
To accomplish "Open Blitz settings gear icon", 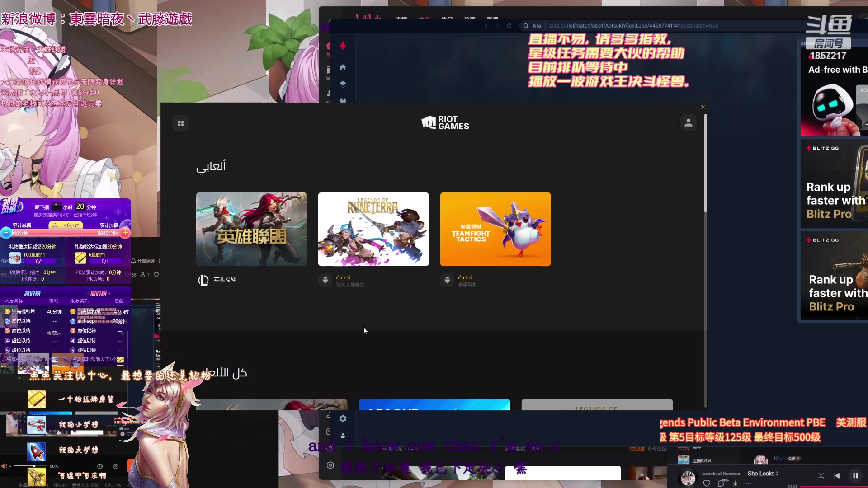I will coord(343,418).
